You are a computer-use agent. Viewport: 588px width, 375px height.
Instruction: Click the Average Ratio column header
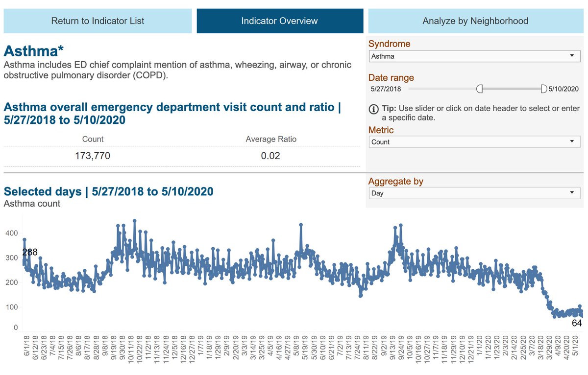pyautogui.click(x=271, y=139)
